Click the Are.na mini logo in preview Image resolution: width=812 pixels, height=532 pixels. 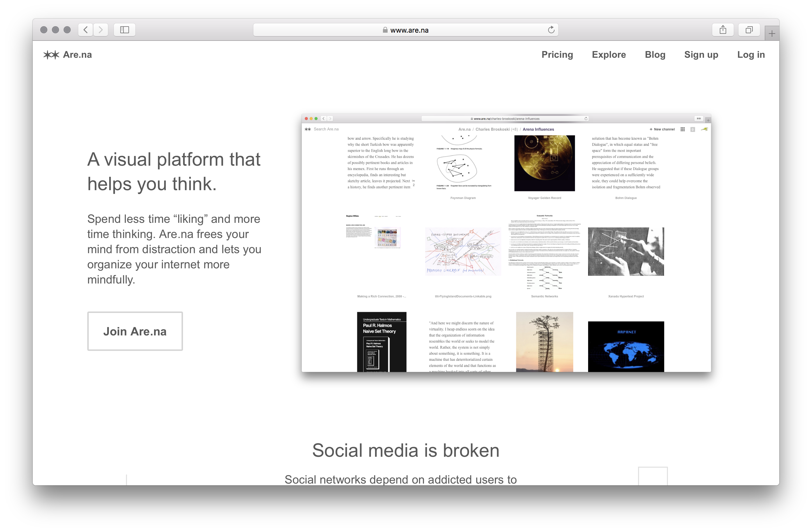308,129
